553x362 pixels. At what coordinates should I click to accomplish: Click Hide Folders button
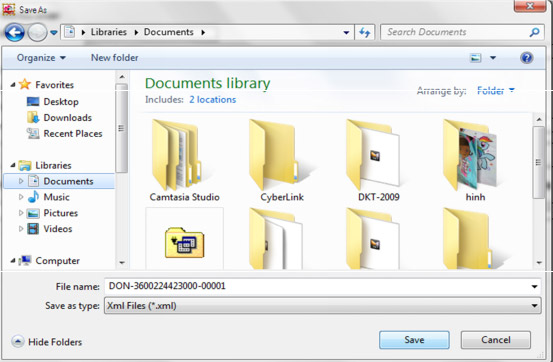coord(47,342)
